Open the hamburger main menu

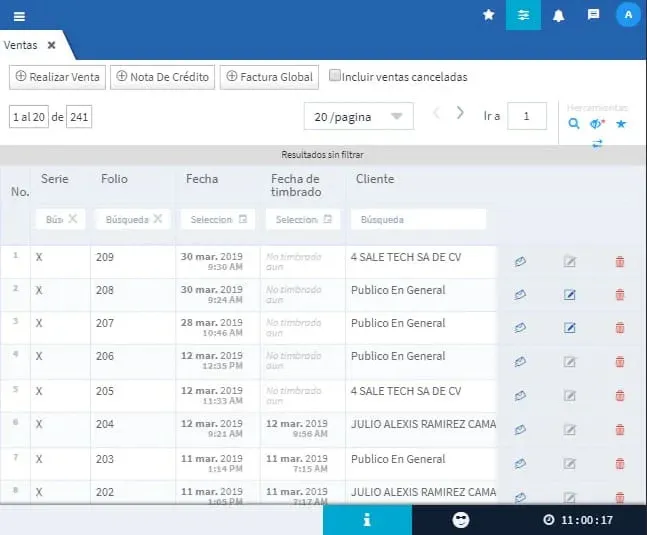click(x=19, y=16)
